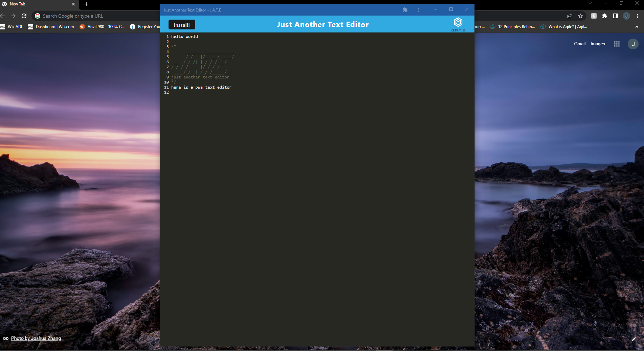Open the share icon in address bar
Image resolution: width=644 pixels, height=351 pixels.
(x=569, y=16)
